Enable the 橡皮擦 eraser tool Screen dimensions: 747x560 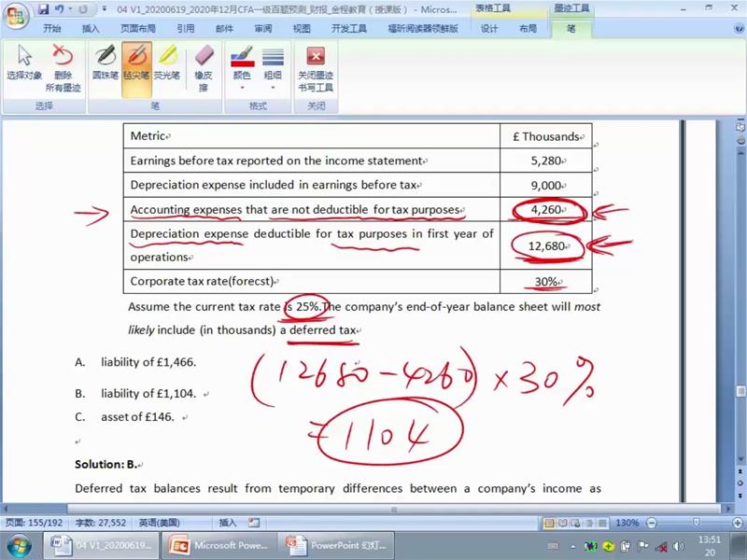[204, 67]
